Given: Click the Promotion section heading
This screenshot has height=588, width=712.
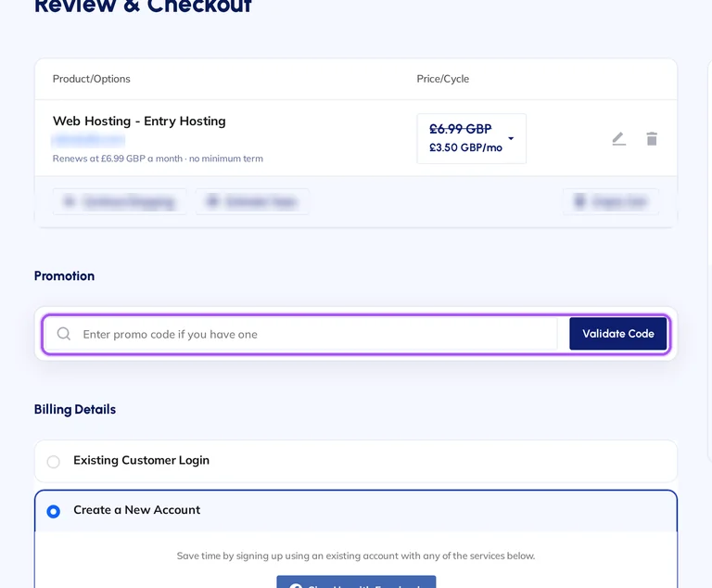Looking at the screenshot, I should [65, 275].
